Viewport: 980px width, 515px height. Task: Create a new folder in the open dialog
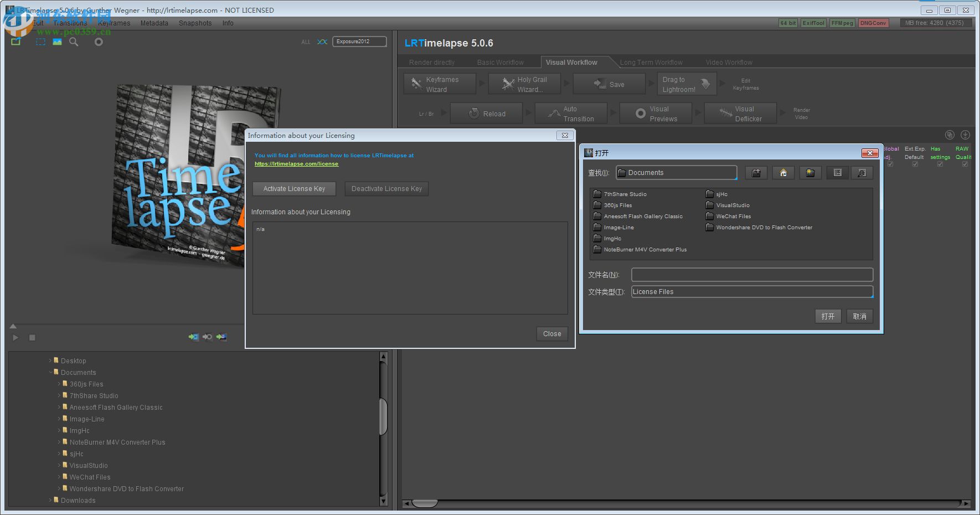pyautogui.click(x=810, y=173)
